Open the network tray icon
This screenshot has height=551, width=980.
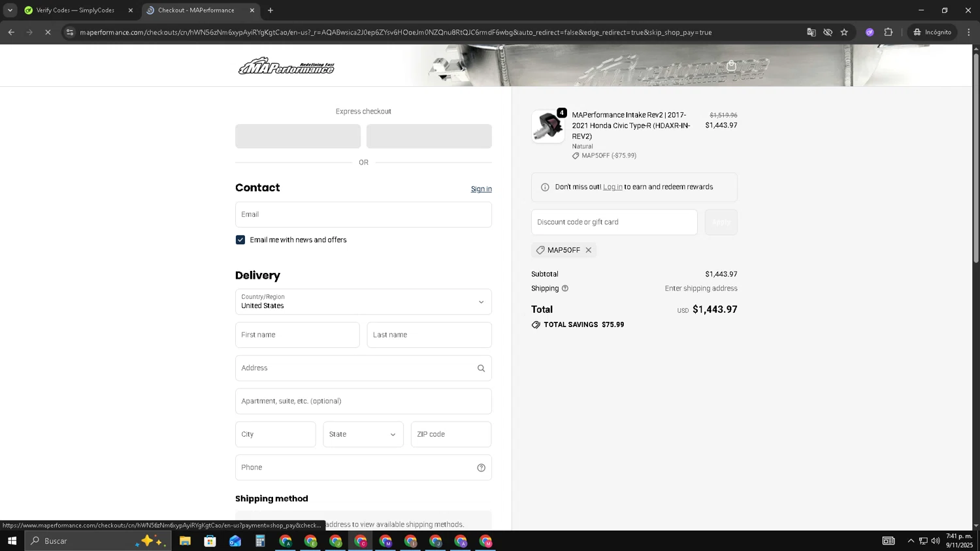pyautogui.click(x=923, y=541)
